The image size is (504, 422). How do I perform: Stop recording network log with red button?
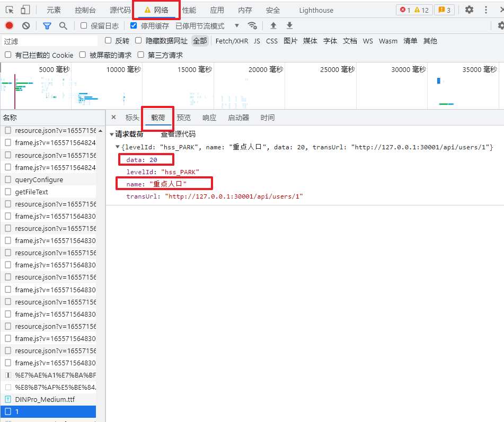pyautogui.click(x=10, y=26)
